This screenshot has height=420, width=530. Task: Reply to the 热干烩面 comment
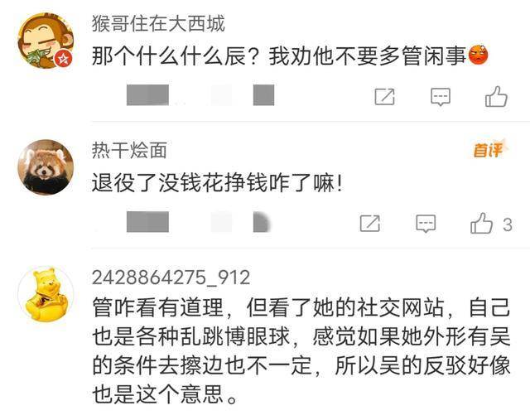(x=426, y=223)
